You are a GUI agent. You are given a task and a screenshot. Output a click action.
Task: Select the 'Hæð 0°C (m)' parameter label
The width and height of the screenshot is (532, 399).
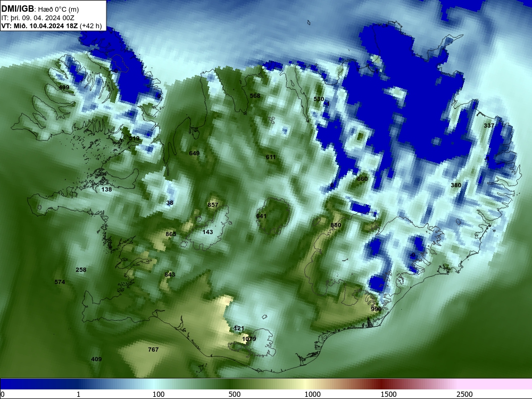click(59, 10)
